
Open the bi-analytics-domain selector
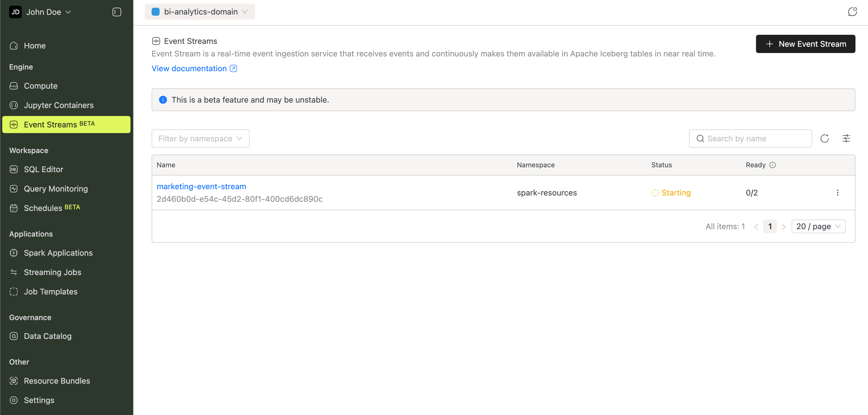200,12
